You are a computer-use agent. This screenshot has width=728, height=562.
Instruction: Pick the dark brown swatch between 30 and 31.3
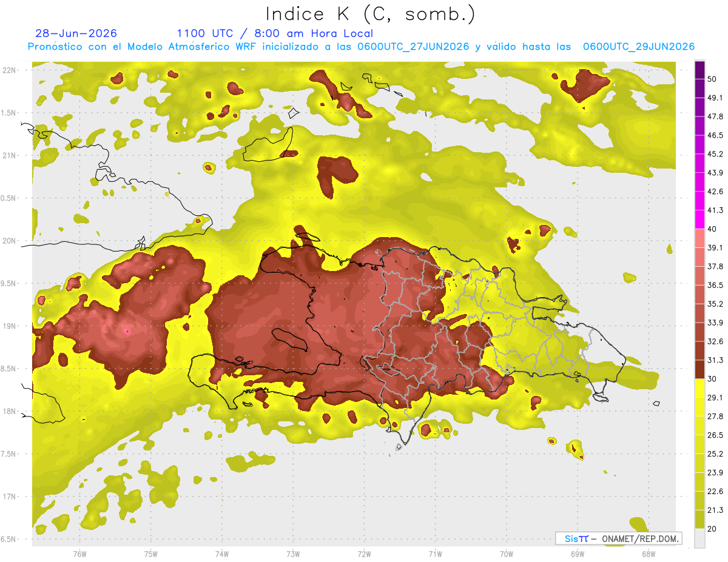699,369
